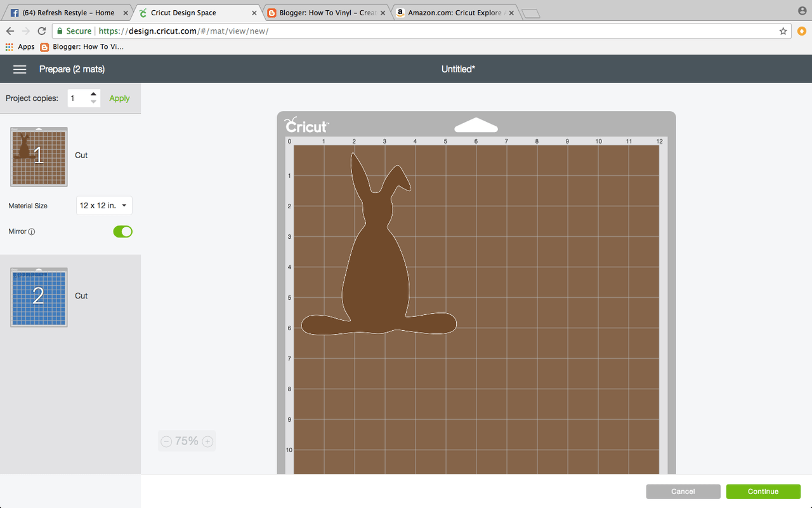Click the Mirror info icon
This screenshot has width=812, height=508.
click(32, 232)
